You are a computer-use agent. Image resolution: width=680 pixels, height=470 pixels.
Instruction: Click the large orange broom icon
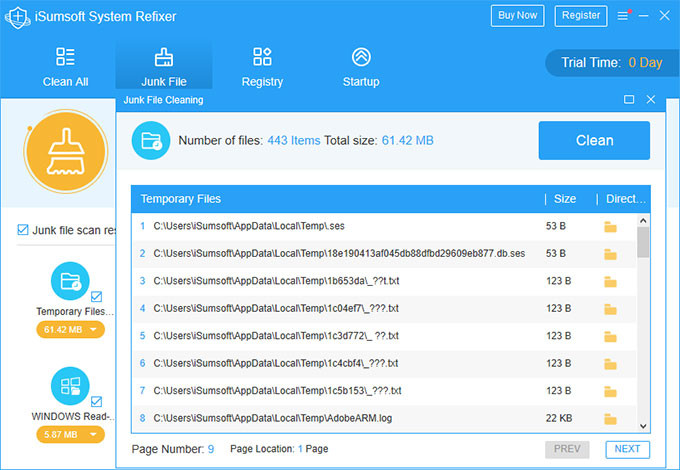point(66,151)
